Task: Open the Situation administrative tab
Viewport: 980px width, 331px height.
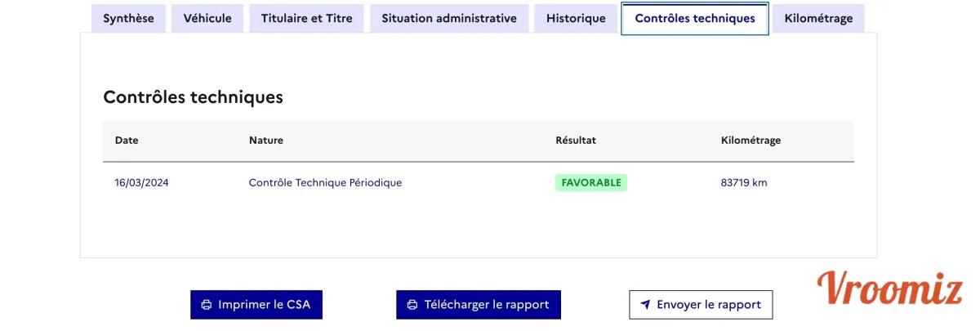Action: pos(449,18)
